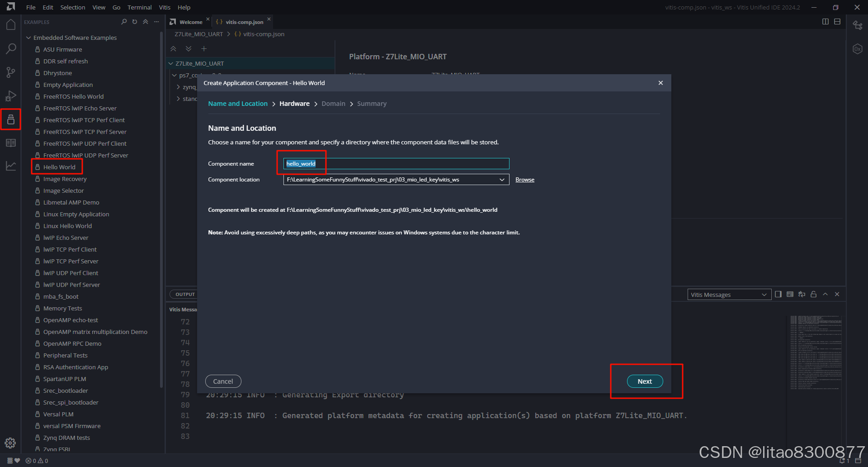Viewport: 868px width, 467px height.
Task: Click the Browse link
Action: (x=525, y=180)
